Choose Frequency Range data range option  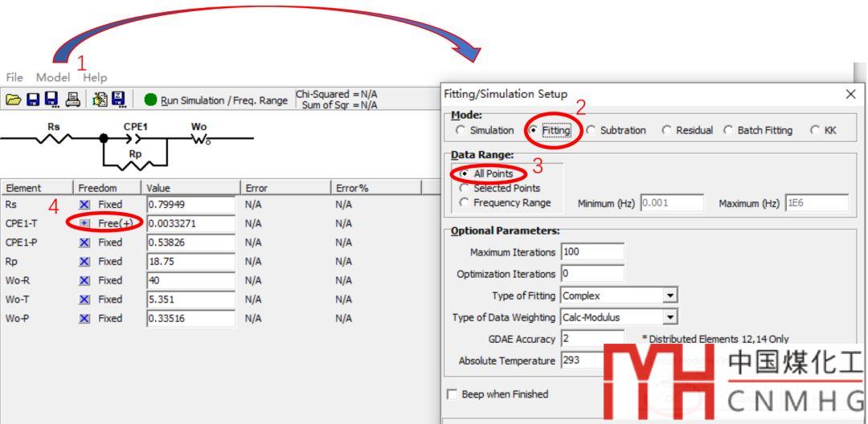[x=464, y=203]
